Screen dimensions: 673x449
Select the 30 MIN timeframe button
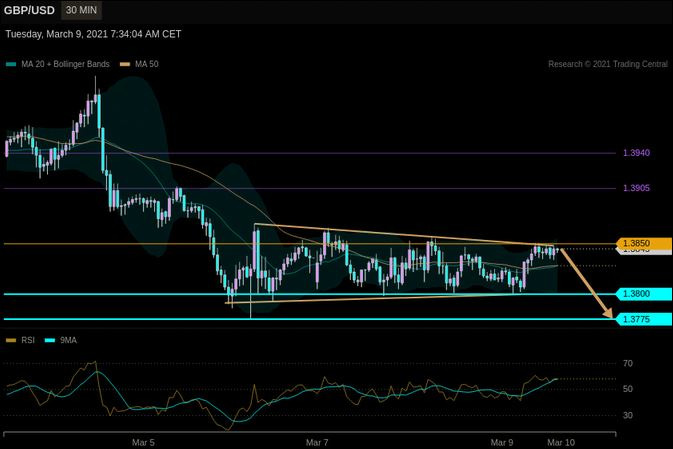(81, 10)
